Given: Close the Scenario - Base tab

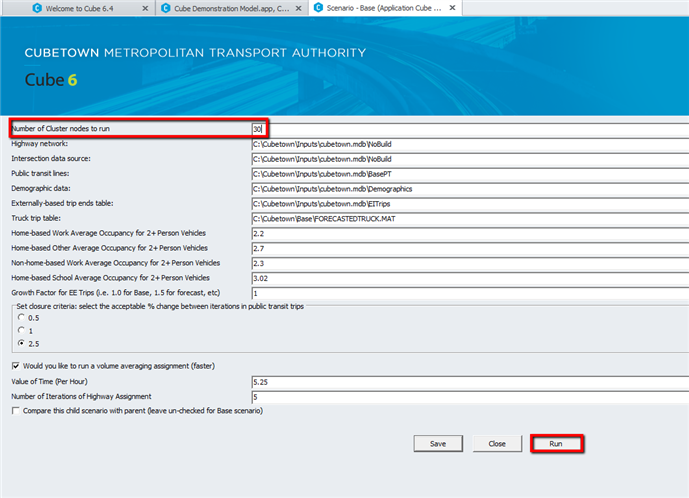Looking at the screenshot, I should tap(452, 8).
